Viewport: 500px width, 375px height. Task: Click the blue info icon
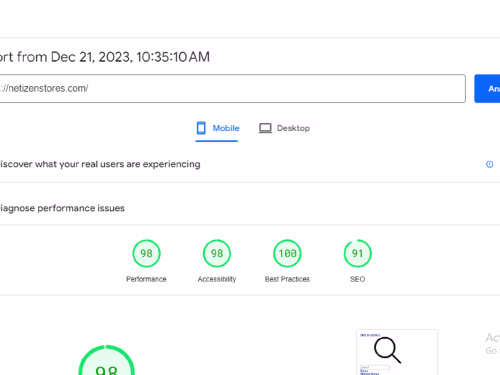489,164
